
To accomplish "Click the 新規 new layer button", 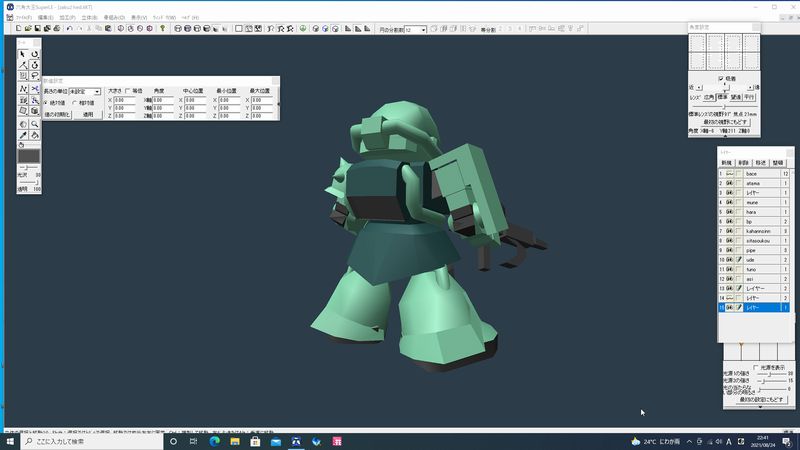I will pyautogui.click(x=727, y=163).
